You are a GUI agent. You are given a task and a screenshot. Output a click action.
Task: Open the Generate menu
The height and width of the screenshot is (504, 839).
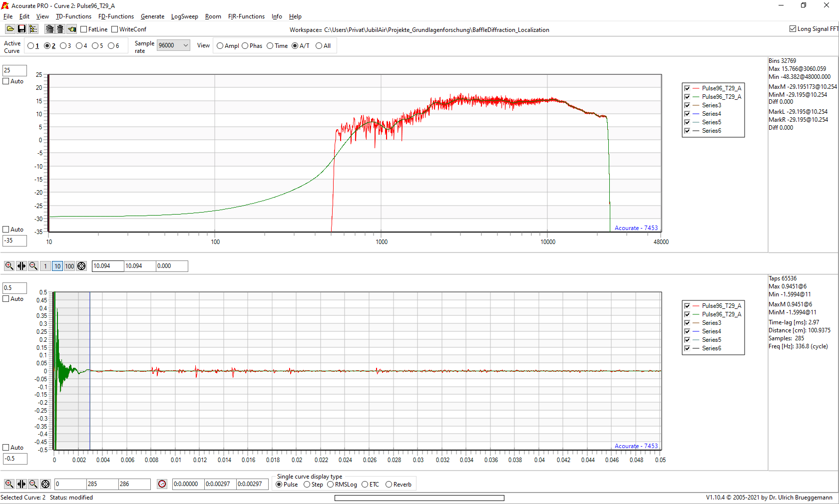152,16
